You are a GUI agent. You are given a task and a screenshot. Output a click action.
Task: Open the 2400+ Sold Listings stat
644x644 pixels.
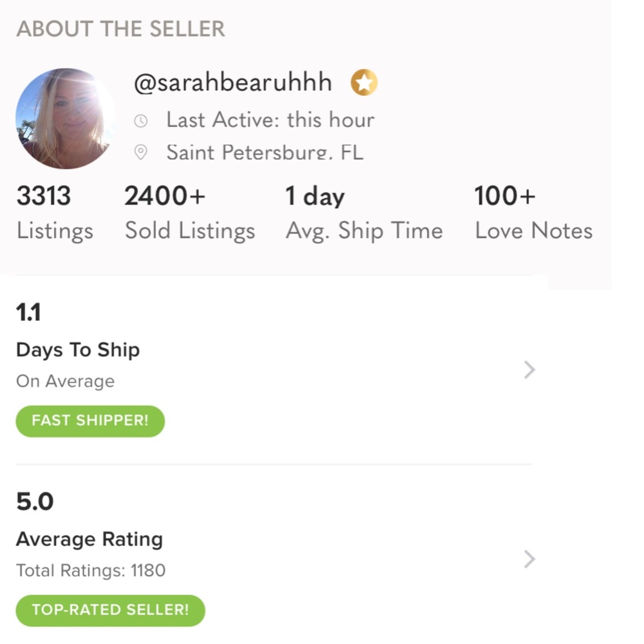190,213
